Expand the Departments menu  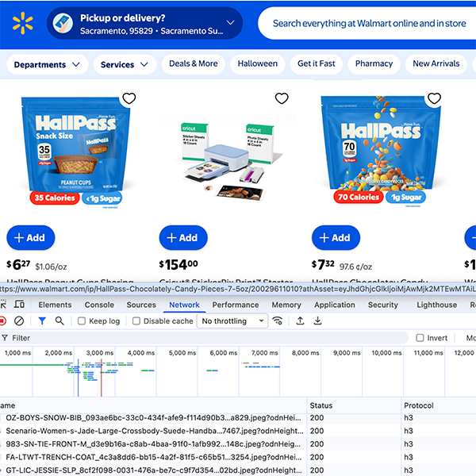tap(48, 64)
